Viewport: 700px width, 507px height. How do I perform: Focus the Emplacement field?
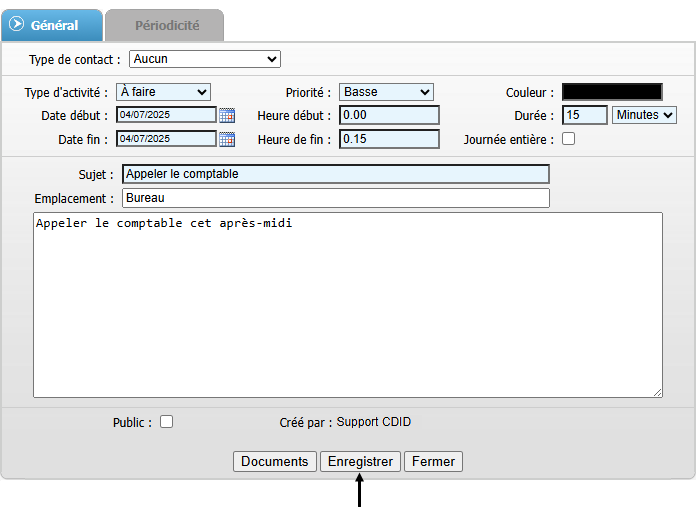335,198
